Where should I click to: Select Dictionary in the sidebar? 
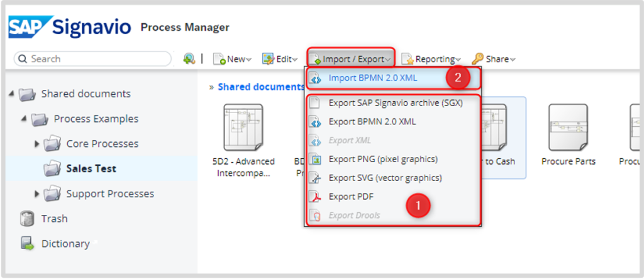(x=65, y=244)
